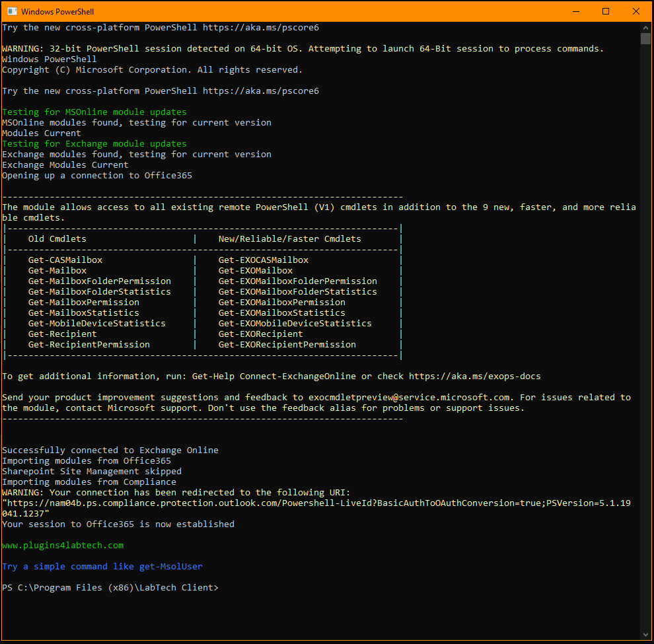Click the Get-EXOCASMailbox entry
Viewport: 654px width, 644px height.
point(264,260)
